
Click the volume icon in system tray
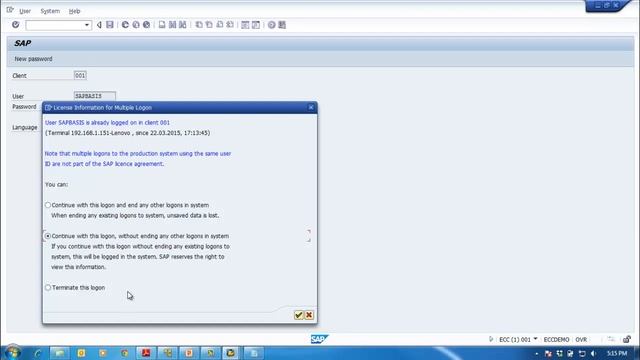[593, 353]
